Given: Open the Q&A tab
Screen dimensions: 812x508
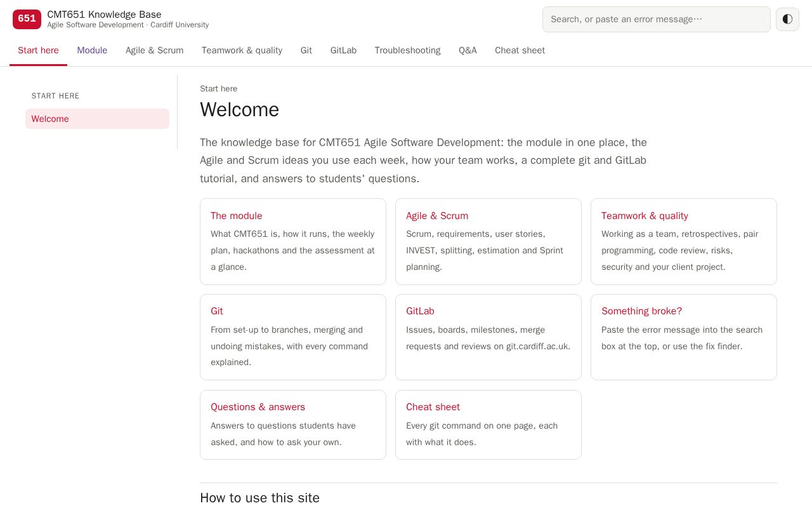Looking at the screenshot, I should click(468, 50).
